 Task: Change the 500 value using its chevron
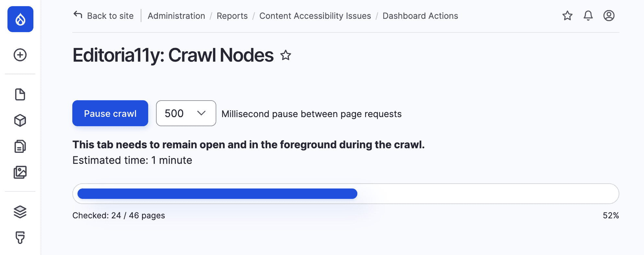(x=201, y=113)
